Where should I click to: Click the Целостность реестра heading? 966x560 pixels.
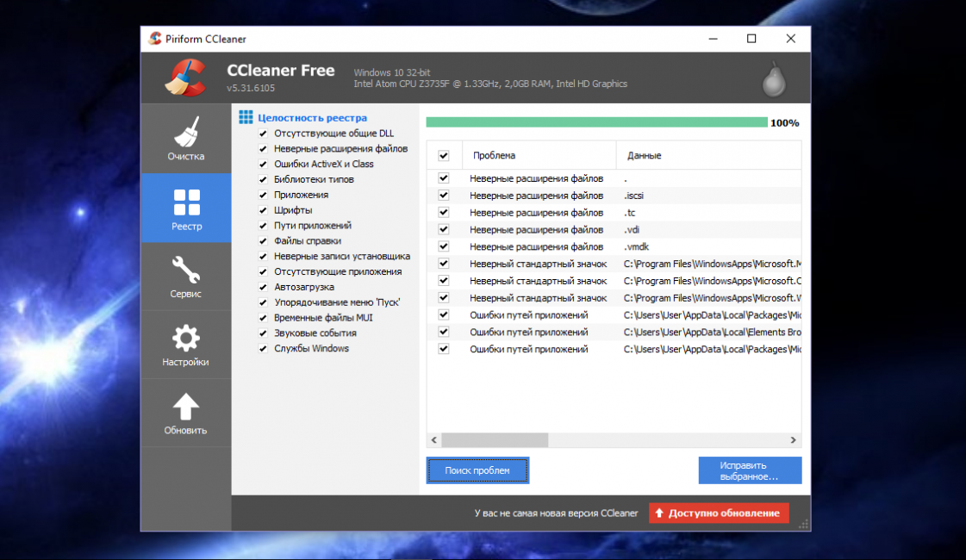(312, 118)
